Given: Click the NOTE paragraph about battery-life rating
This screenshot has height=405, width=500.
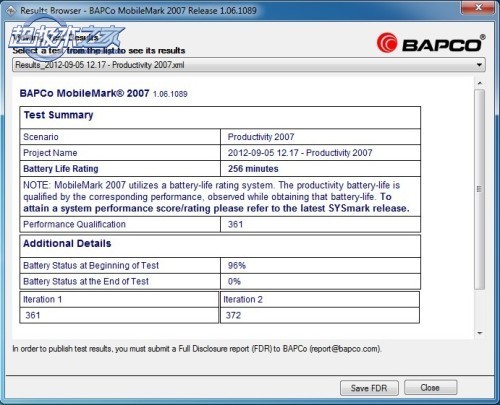Looking at the screenshot, I should pyautogui.click(x=216, y=197).
